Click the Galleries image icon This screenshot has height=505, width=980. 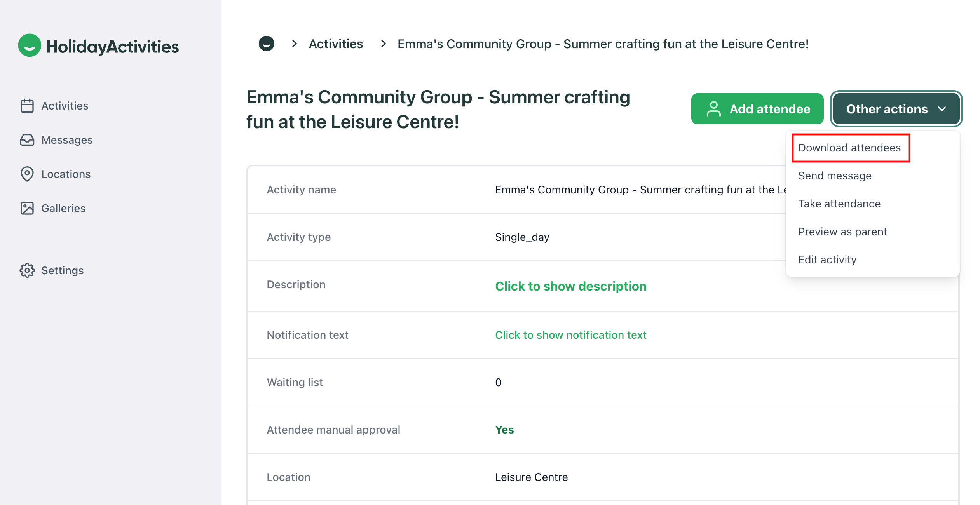pos(27,208)
